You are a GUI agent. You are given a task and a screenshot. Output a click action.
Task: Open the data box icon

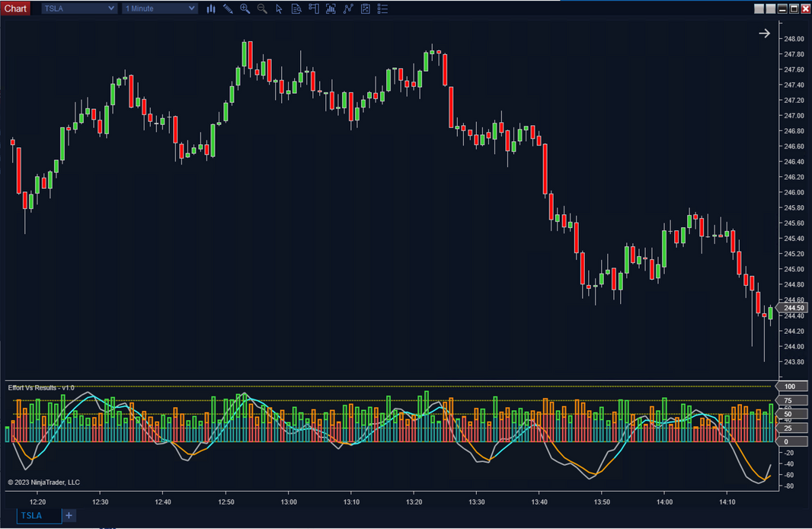point(296,9)
